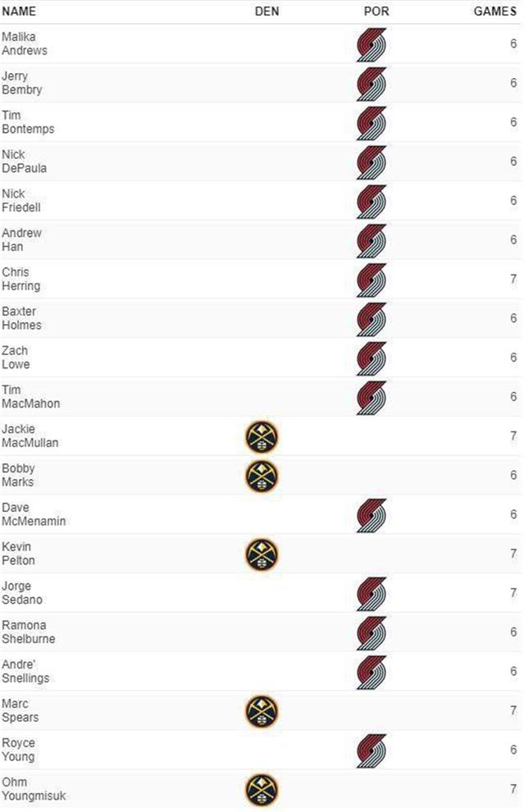Click Trail Blazers logo for Dave McMenamin
The height and width of the screenshot is (812, 525).
pyautogui.click(x=372, y=515)
